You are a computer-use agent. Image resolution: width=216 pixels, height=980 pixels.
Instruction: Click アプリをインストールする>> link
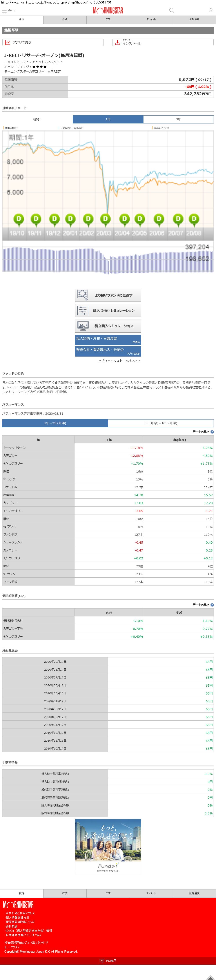click(x=119, y=361)
